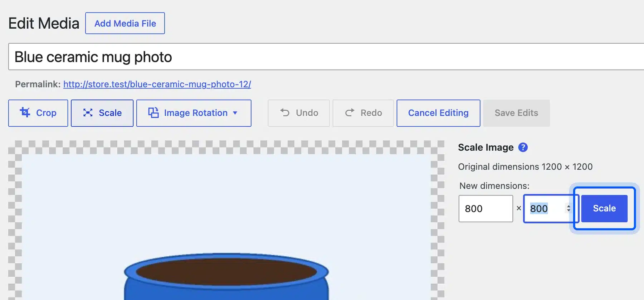Screen dimensions: 644x300
Task: Click the Undo button
Action: point(299,113)
